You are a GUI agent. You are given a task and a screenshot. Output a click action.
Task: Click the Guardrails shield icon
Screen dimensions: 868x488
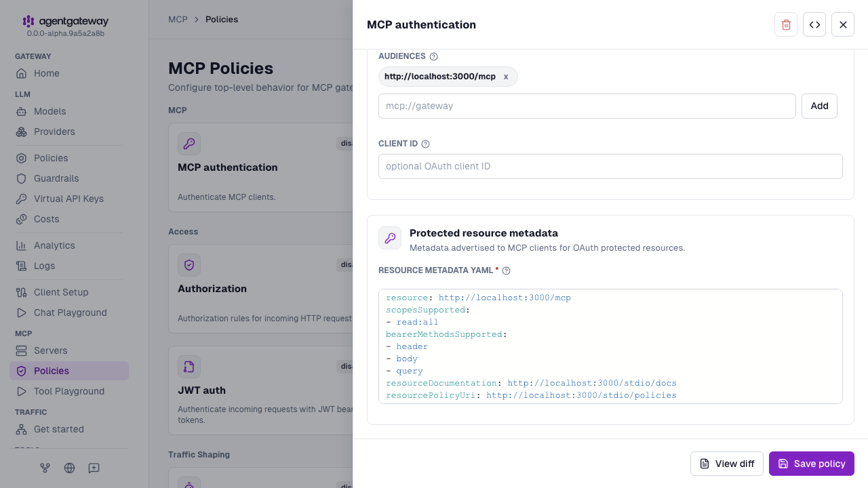tap(22, 178)
